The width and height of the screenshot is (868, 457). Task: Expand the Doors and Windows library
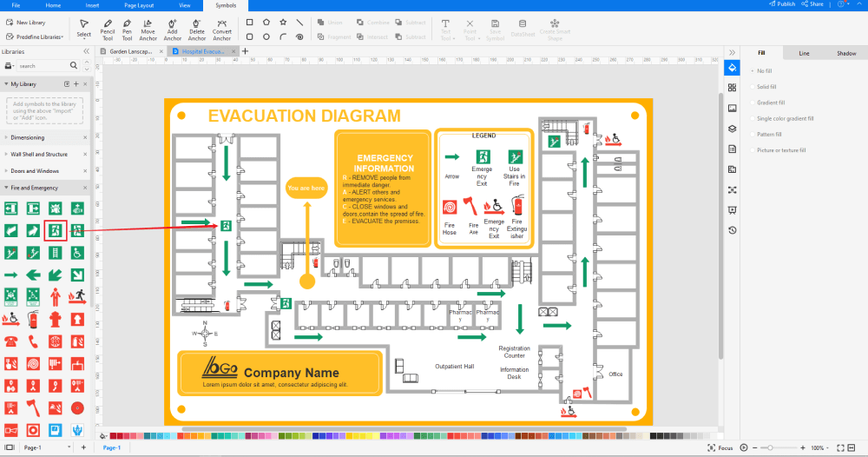click(35, 171)
